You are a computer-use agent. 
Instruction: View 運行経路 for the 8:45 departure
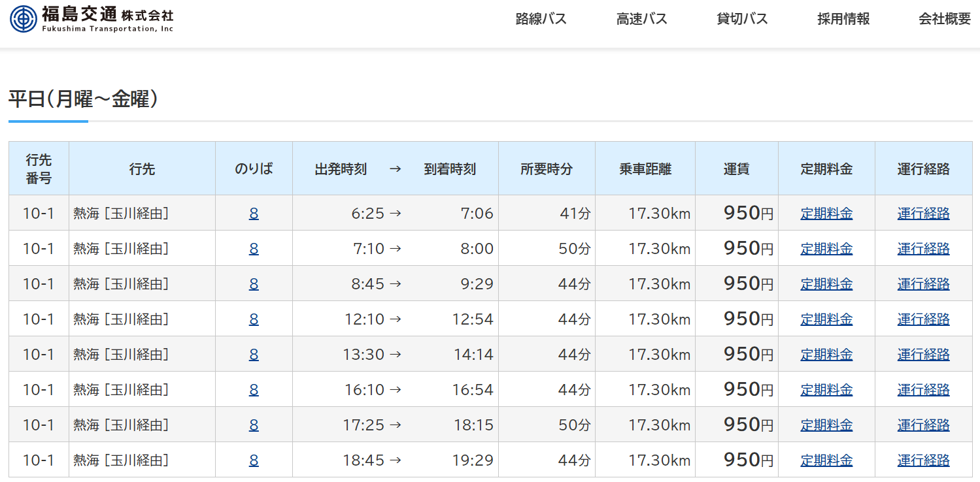click(x=923, y=284)
